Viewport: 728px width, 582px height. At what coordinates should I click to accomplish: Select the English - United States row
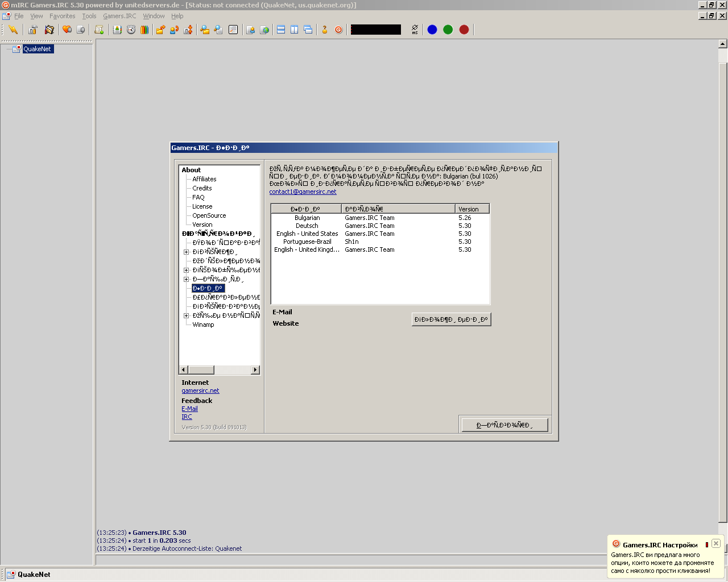click(380, 234)
